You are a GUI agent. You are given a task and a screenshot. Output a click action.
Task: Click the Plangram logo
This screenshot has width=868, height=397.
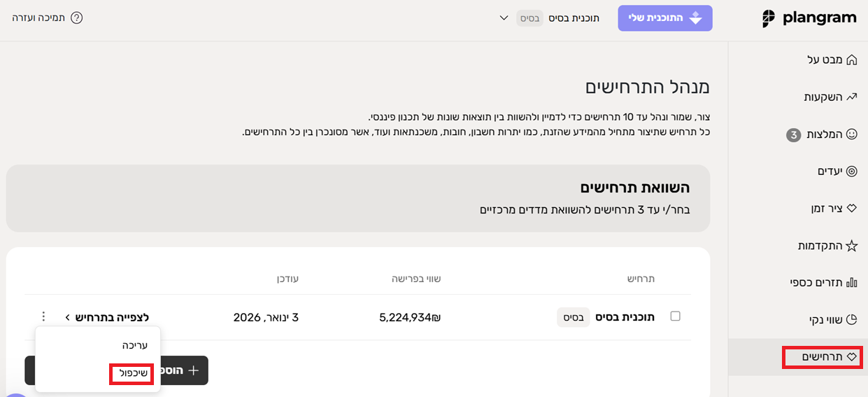pos(809,19)
